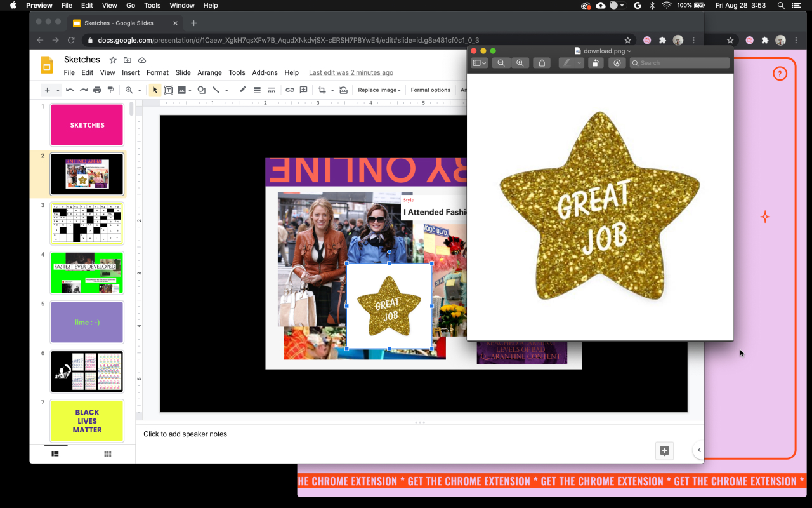
Task: Open the Replace image dropdown
Action: (x=379, y=90)
